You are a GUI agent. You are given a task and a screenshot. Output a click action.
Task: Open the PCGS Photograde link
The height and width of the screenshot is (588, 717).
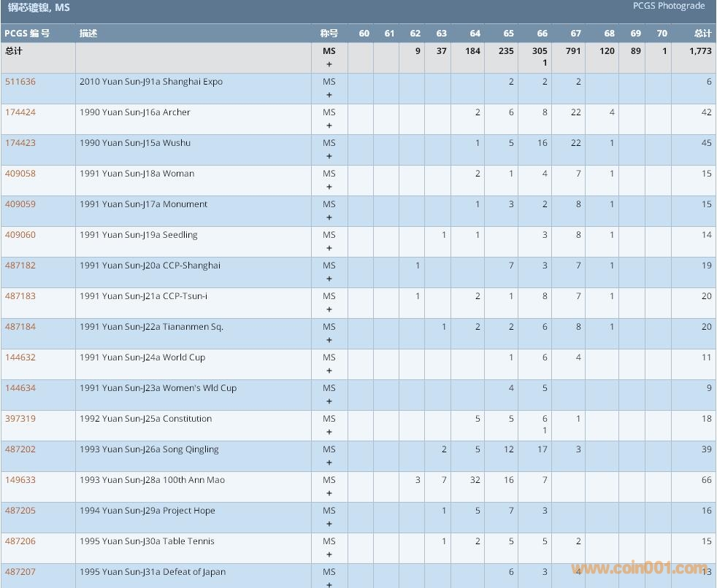click(669, 6)
